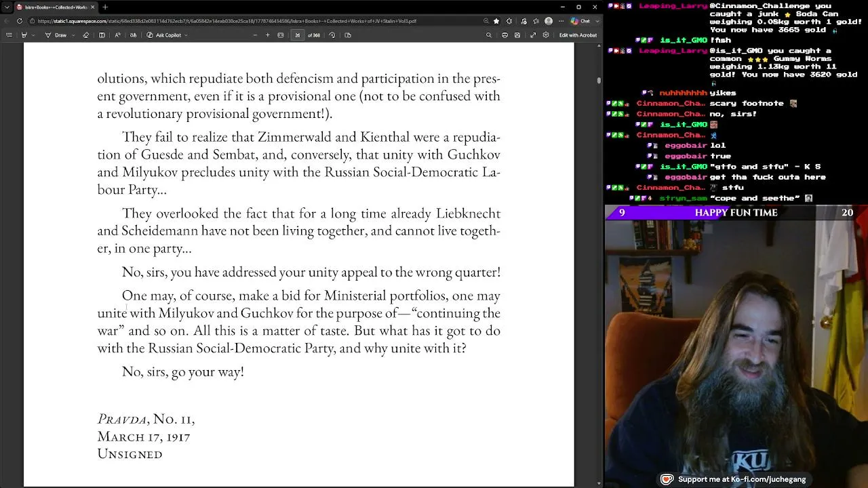Image resolution: width=868 pixels, height=488 pixels.
Task: Click the 'Unsigned' text in PDF
Action: [130, 454]
